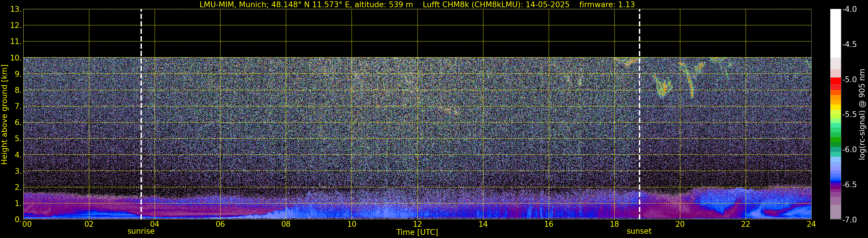Click the height axis tick '4.'

click(x=18, y=155)
